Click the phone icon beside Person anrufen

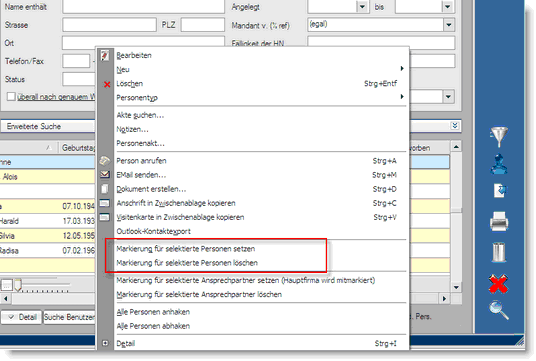(x=105, y=161)
